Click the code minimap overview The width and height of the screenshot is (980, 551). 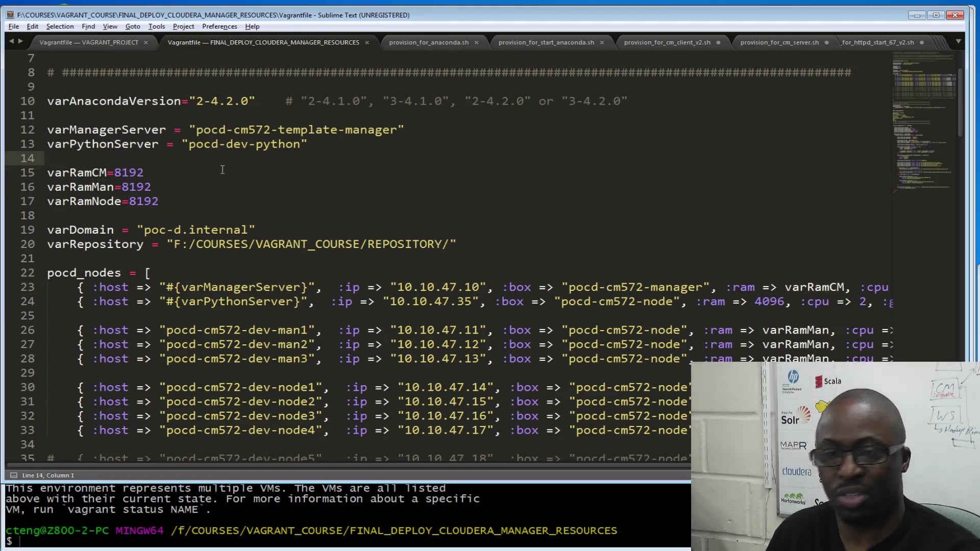[923, 122]
